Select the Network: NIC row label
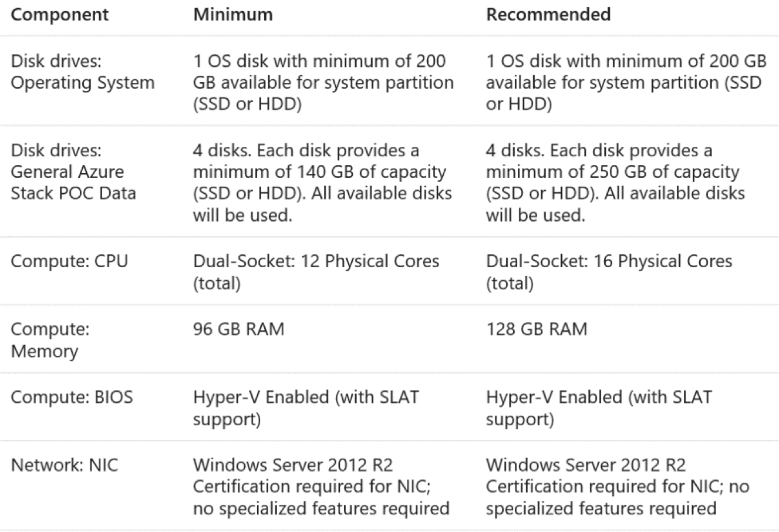This screenshot has width=779, height=532. tap(64, 465)
